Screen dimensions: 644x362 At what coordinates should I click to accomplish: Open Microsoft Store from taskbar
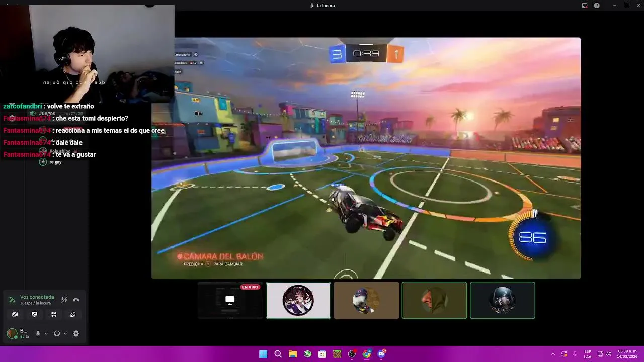tap(322, 354)
